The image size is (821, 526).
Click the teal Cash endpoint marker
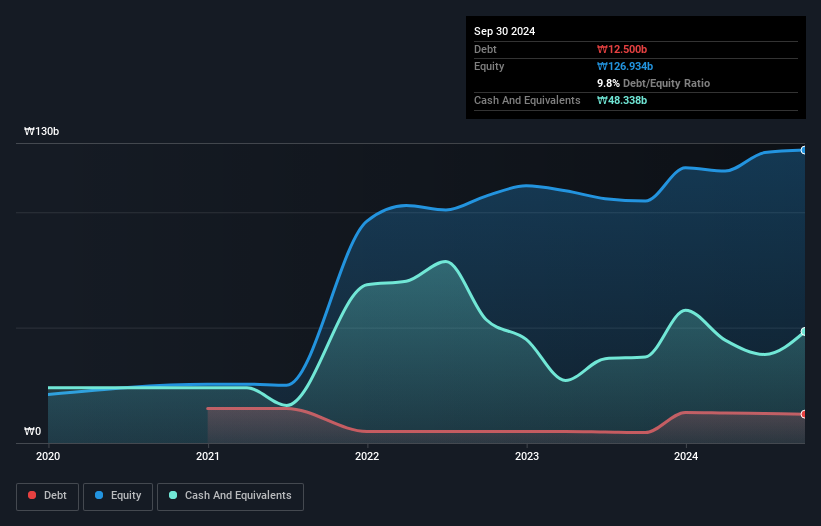[x=804, y=331]
